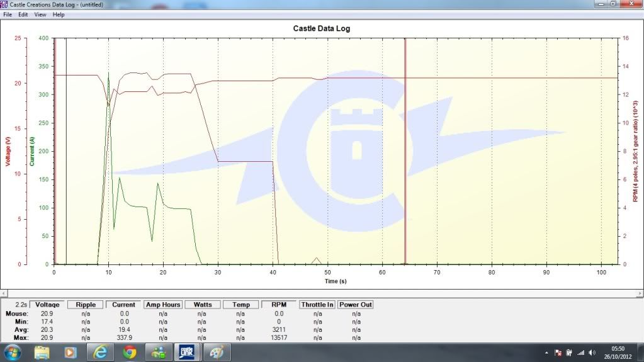Viewport: 644px width, 362px height.
Task: Show hidden system tray icons arrow
Action: click(x=546, y=353)
